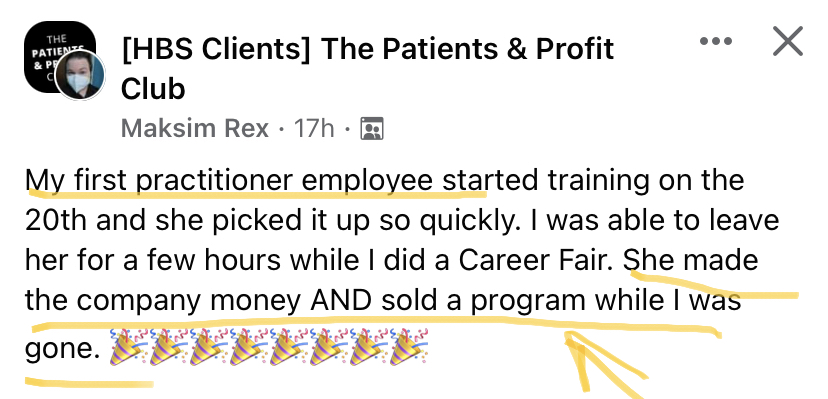The height and width of the screenshot is (399, 828).
Task: Click the word "gone." before the emojis
Action: 62,350
